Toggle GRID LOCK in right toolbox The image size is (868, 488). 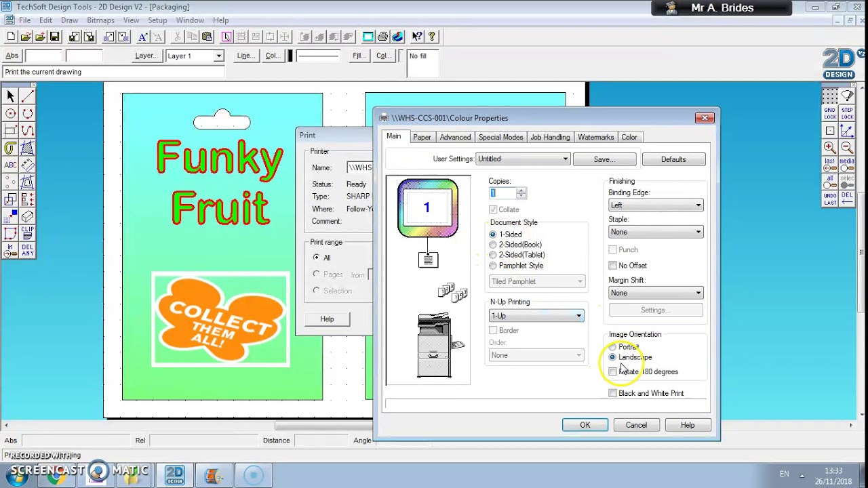tap(830, 113)
